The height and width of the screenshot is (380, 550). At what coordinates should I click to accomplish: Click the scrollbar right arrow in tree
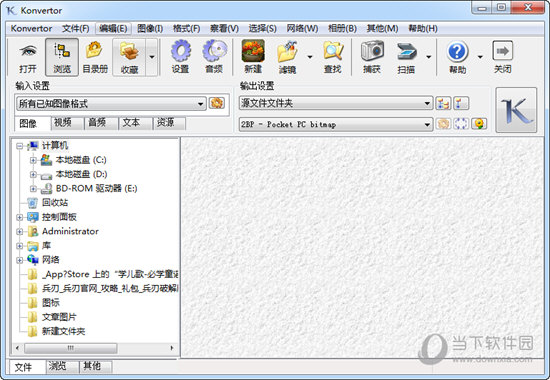(172, 348)
